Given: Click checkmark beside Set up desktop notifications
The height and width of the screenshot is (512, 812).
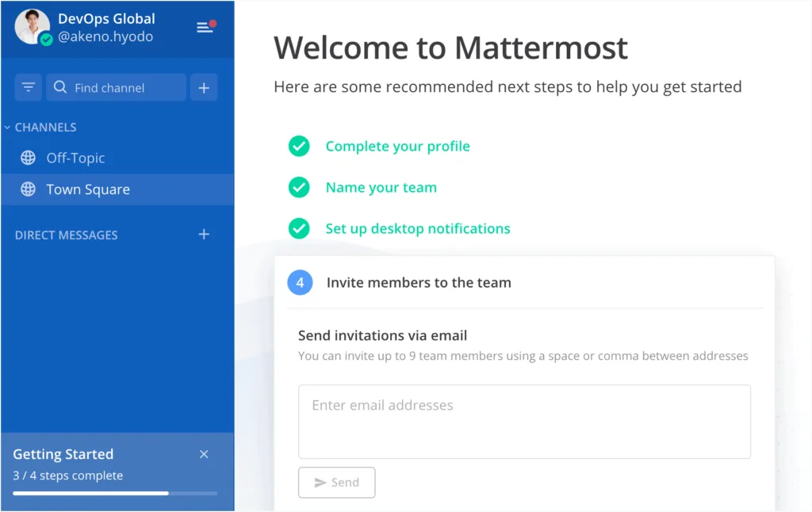Looking at the screenshot, I should pyautogui.click(x=299, y=228).
